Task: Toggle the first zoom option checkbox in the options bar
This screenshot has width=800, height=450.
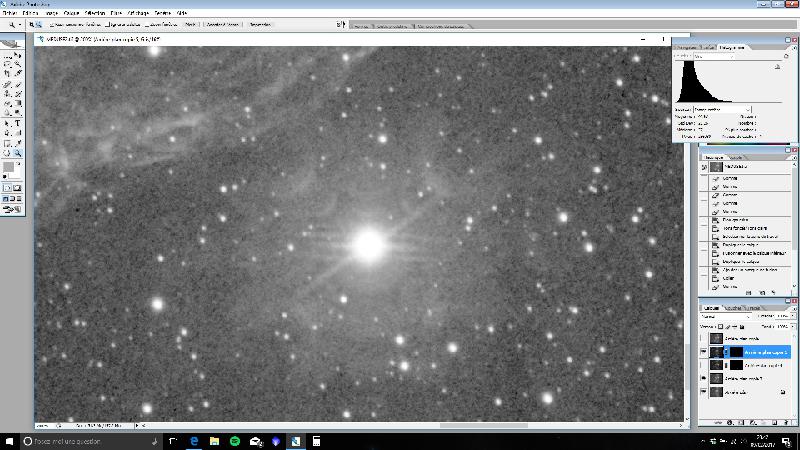Action: tap(51, 24)
